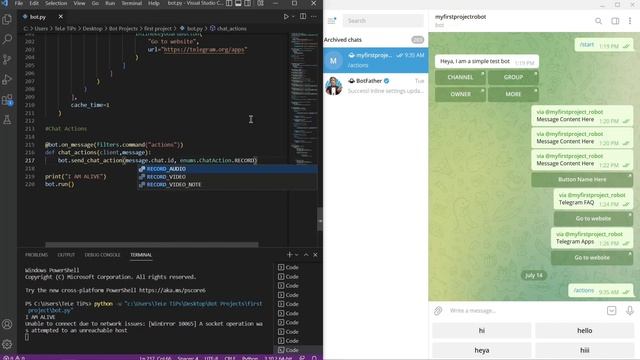Close the bot.py editor tab
The width and height of the screenshot is (640, 360).
pyautogui.click(x=60, y=17)
